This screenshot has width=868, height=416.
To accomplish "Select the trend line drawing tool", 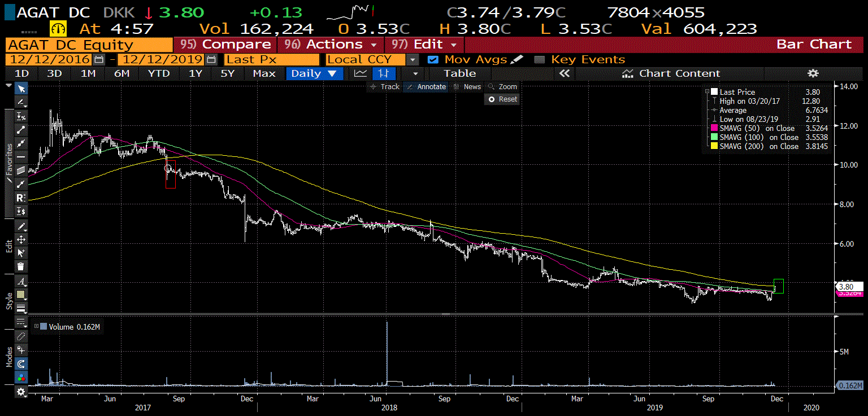I will pyautogui.click(x=21, y=129).
